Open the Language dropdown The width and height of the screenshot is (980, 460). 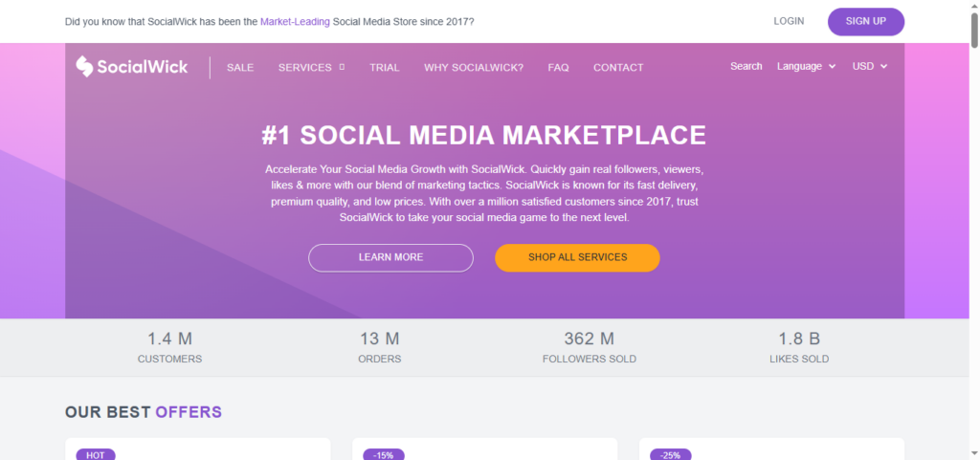(x=806, y=66)
